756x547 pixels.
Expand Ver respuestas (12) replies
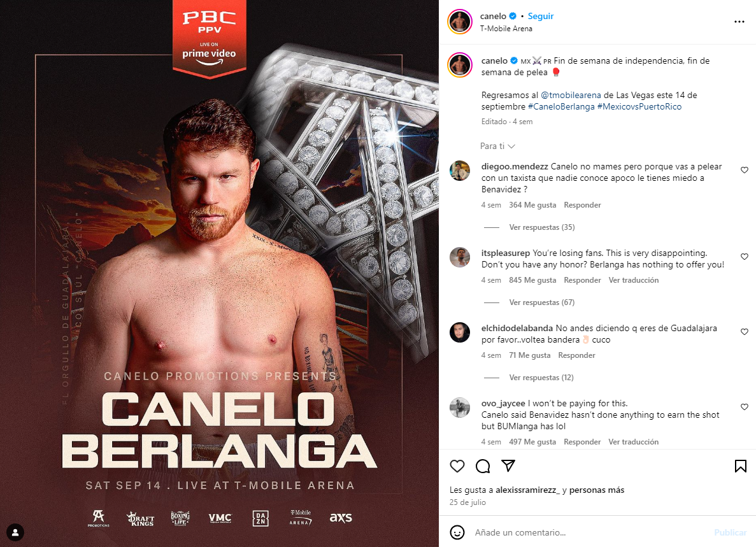pos(541,378)
